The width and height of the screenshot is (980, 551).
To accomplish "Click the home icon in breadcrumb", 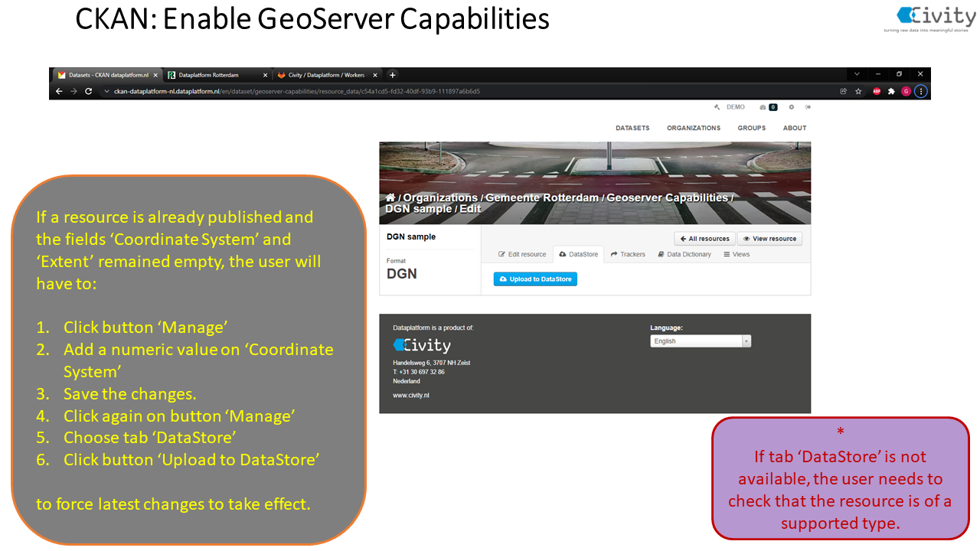I will (390, 197).
